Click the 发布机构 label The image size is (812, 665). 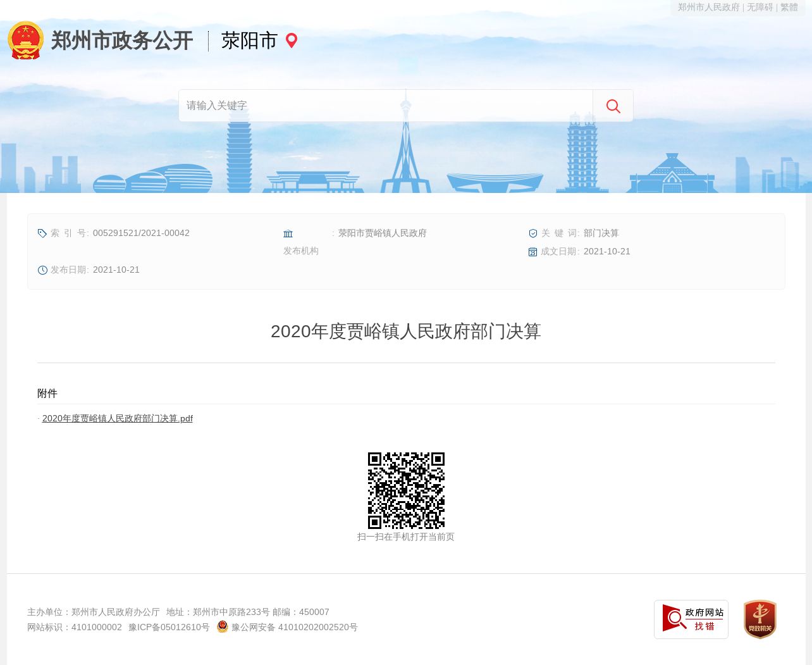point(301,251)
